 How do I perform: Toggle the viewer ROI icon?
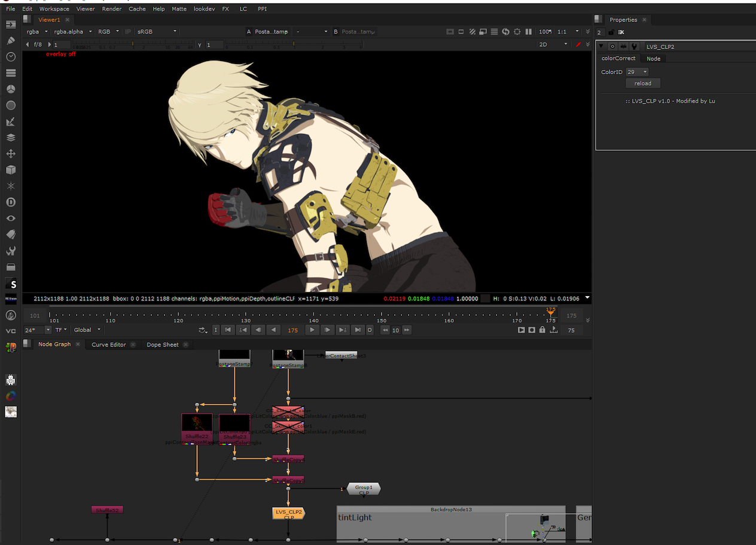(x=517, y=31)
